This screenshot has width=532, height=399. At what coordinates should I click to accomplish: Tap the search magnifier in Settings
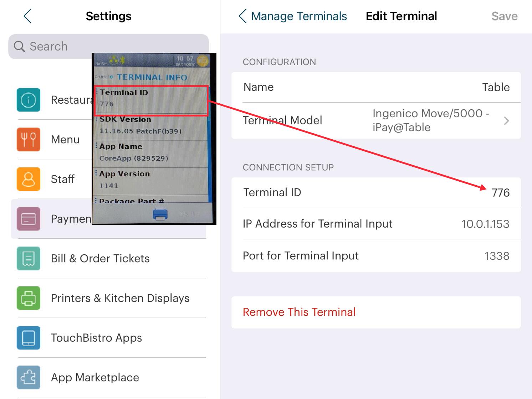point(19,46)
